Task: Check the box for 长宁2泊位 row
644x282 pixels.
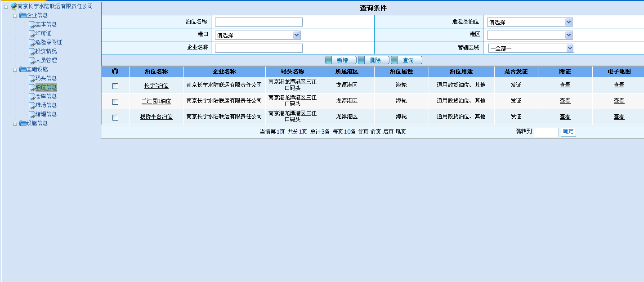Action: [115, 86]
